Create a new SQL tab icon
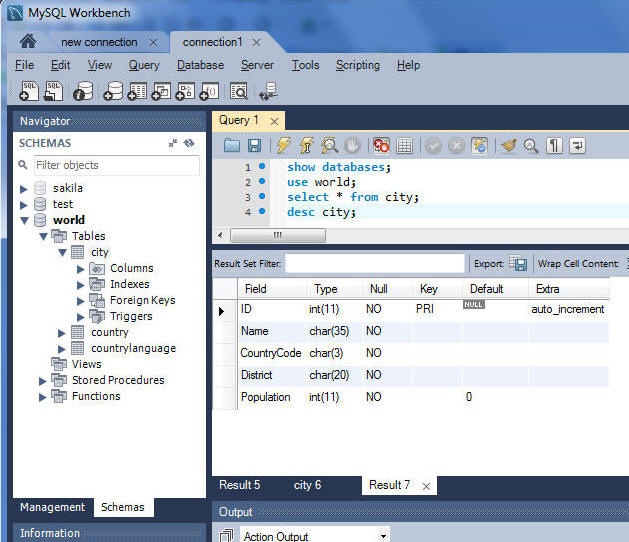Viewport: 629px width, 542px height. point(29,91)
